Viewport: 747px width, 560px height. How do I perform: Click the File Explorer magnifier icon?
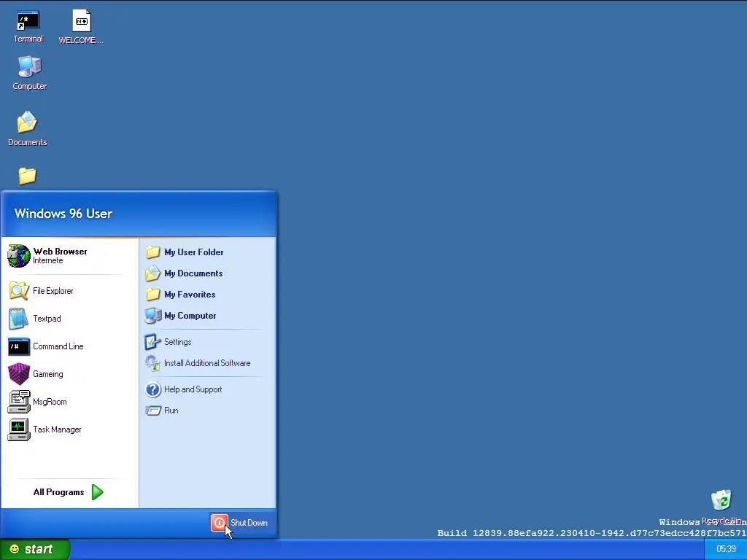pos(19,291)
